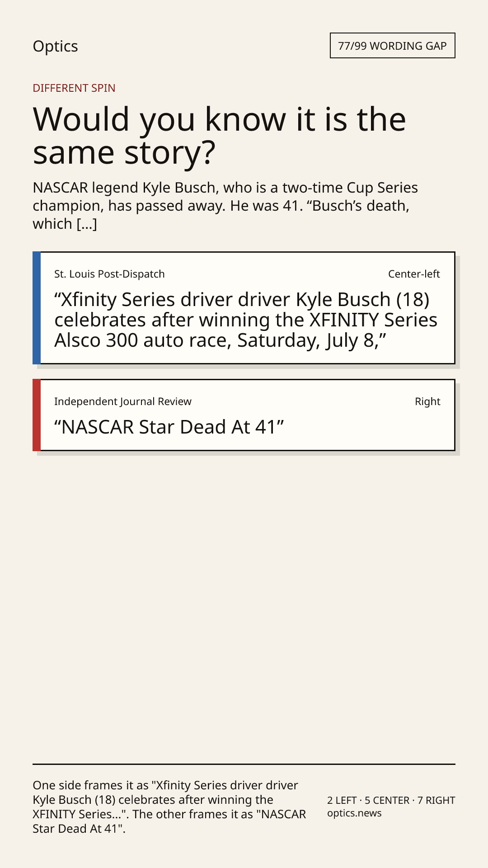Click the '2 LEFT · 5 CENTER · 7 RIGHT' breakdown

(x=391, y=800)
